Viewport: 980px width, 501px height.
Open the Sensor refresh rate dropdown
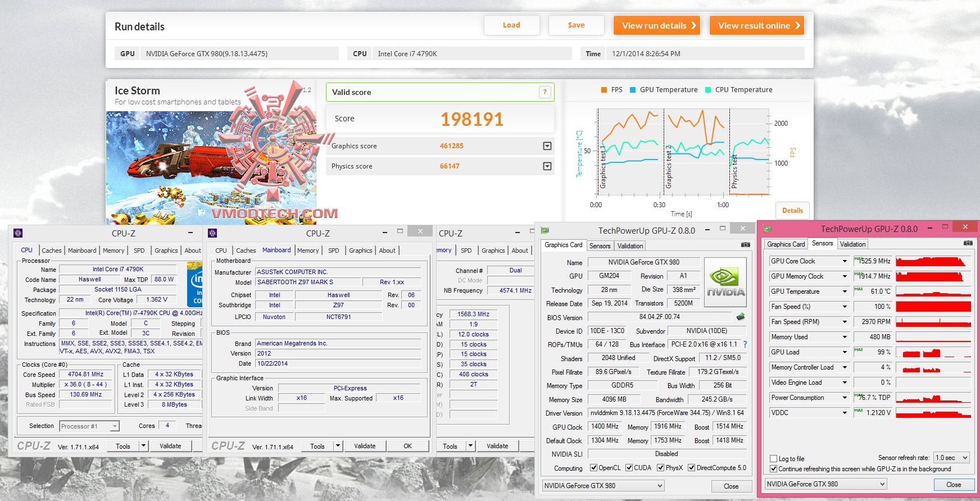pos(951,458)
